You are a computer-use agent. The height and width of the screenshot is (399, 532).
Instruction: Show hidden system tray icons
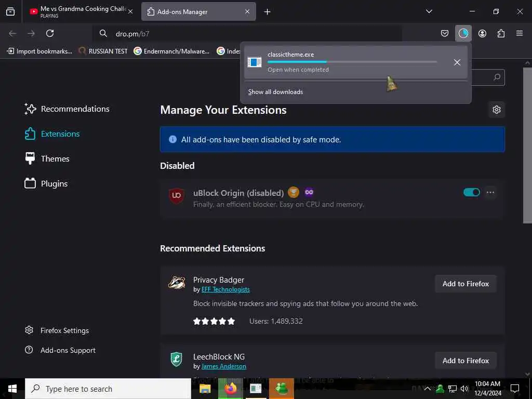tap(428, 389)
